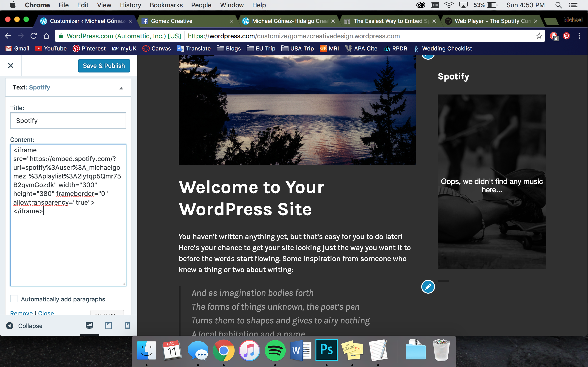Open the Bookmarks menu
588x367 pixels.
166,5
